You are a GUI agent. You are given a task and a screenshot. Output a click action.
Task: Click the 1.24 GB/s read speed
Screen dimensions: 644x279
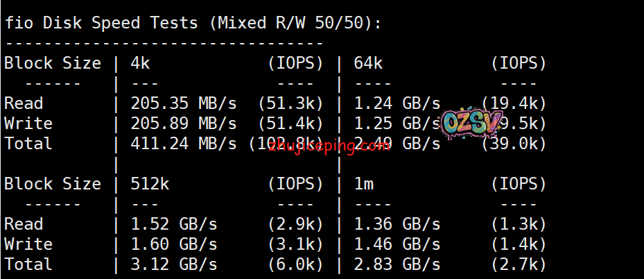pyautogui.click(x=397, y=103)
